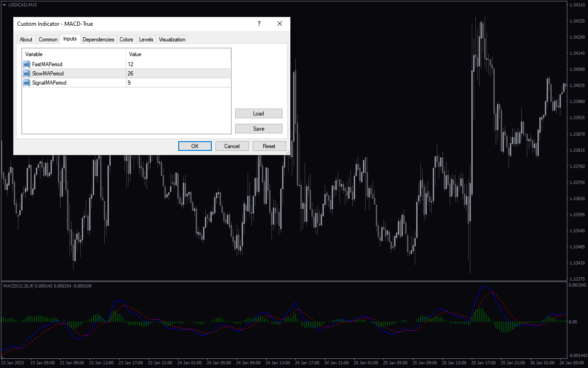This screenshot has height=368, width=588.
Task: Open the Visualization tab
Action: 172,40
